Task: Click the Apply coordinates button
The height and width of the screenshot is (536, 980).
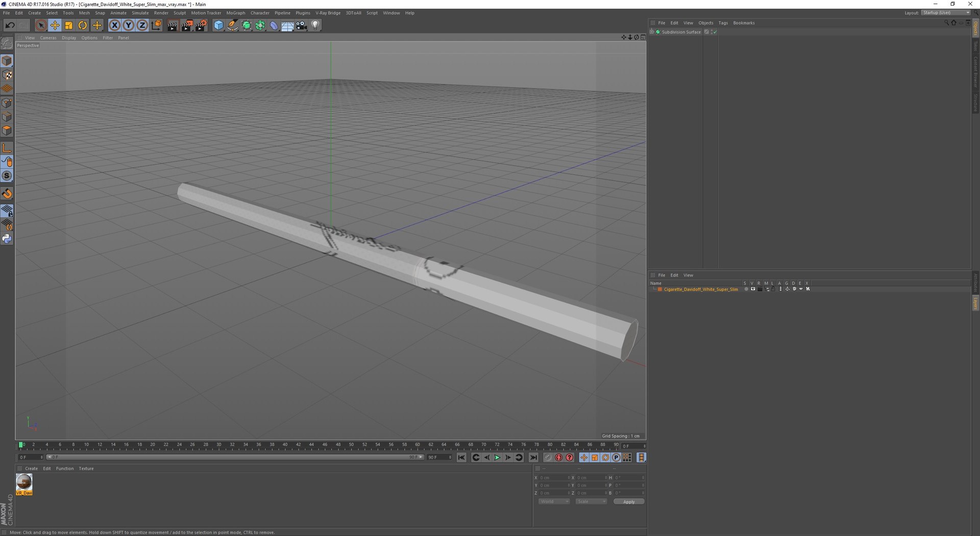Action: 629,502
